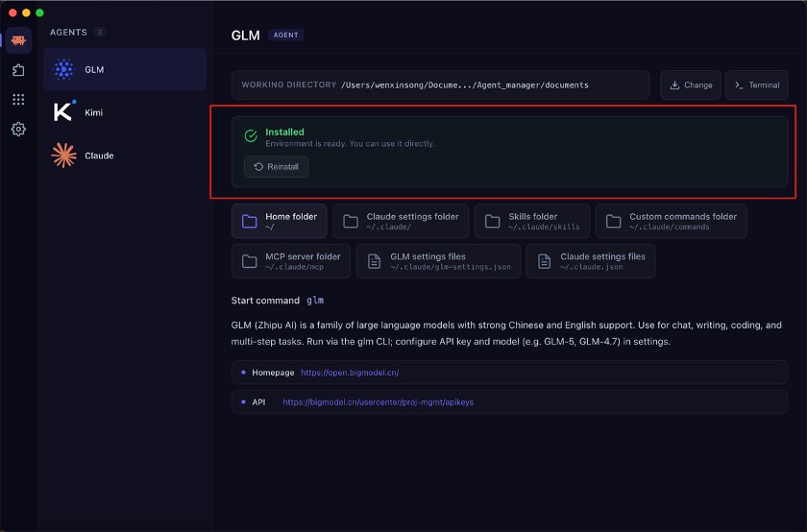Image resolution: width=807 pixels, height=532 pixels.
Task: Visit the open.bigmodel.cn homepage link
Action: click(349, 373)
